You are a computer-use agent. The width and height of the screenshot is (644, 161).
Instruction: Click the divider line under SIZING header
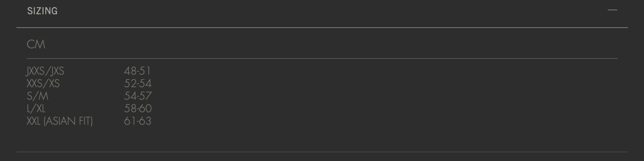(322, 28)
